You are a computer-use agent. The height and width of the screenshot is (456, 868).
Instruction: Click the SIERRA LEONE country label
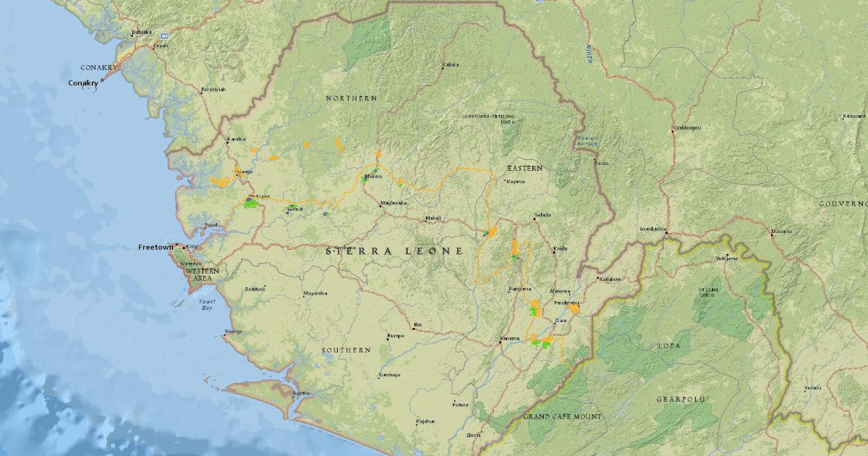[x=394, y=251]
